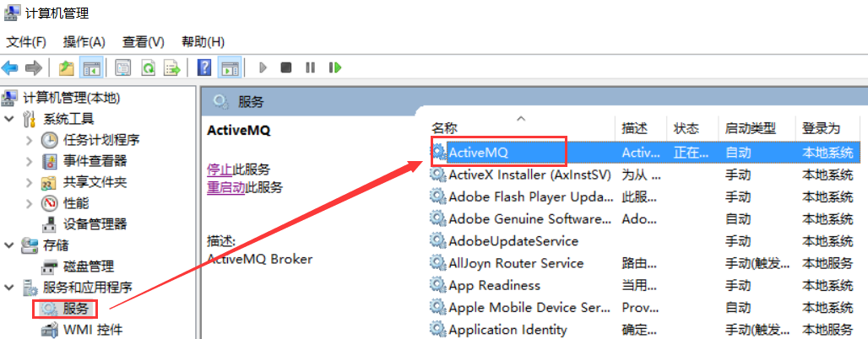Click the Start Service play icon

click(263, 68)
